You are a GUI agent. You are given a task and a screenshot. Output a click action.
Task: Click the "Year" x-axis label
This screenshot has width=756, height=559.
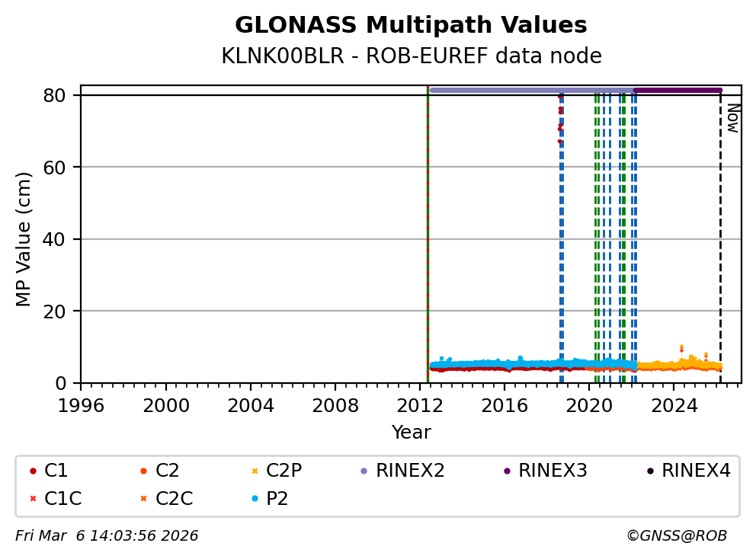[x=411, y=433]
